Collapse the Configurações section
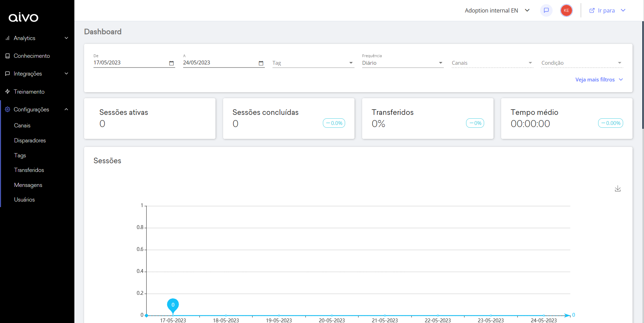 [66, 110]
